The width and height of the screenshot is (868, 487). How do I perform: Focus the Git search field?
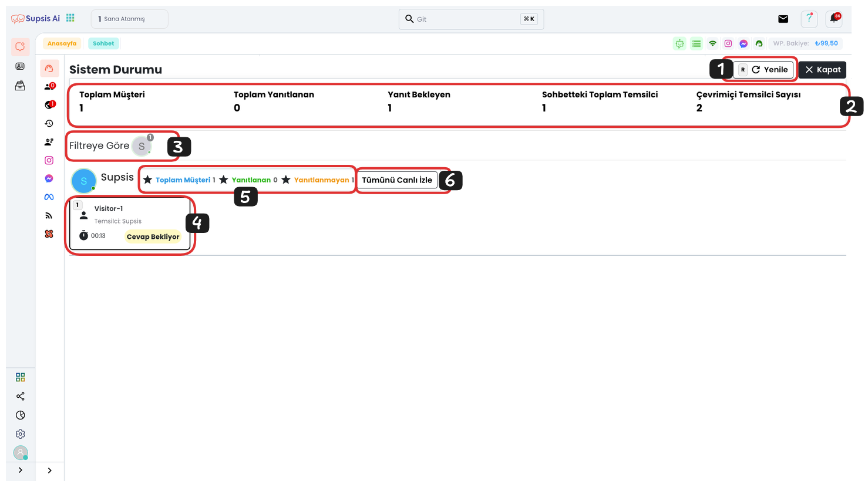coord(471,19)
